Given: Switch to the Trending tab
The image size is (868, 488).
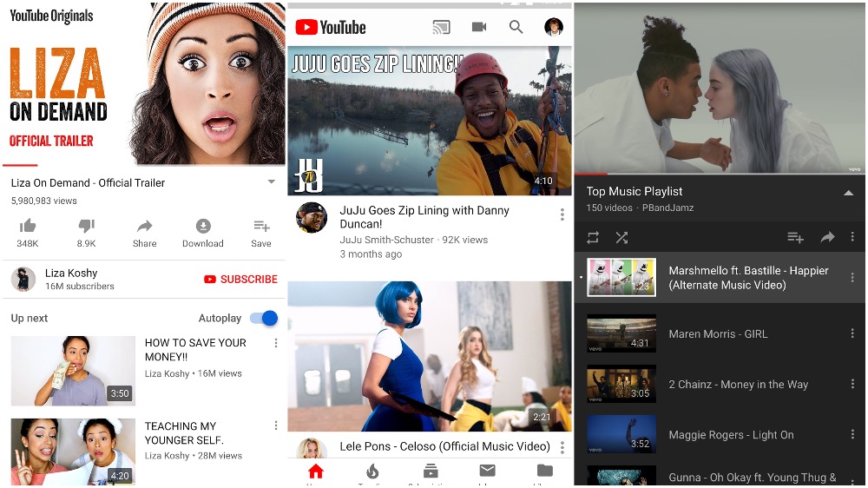Looking at the screenshot, I should tap(372, 472).
